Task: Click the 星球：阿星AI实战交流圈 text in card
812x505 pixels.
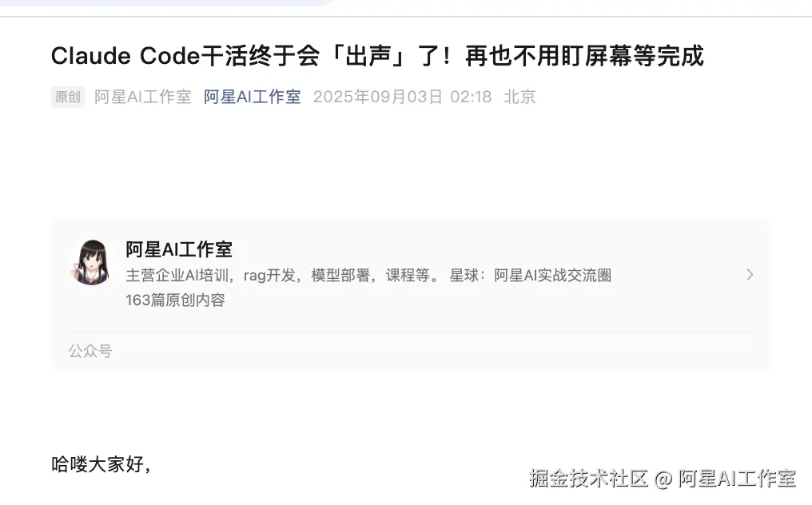Action: 531,275
